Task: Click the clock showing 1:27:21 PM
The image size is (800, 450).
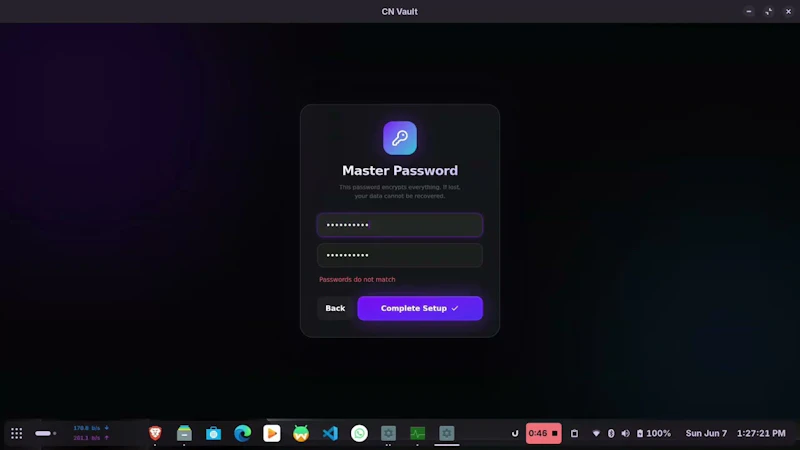Action: (761, 433)
